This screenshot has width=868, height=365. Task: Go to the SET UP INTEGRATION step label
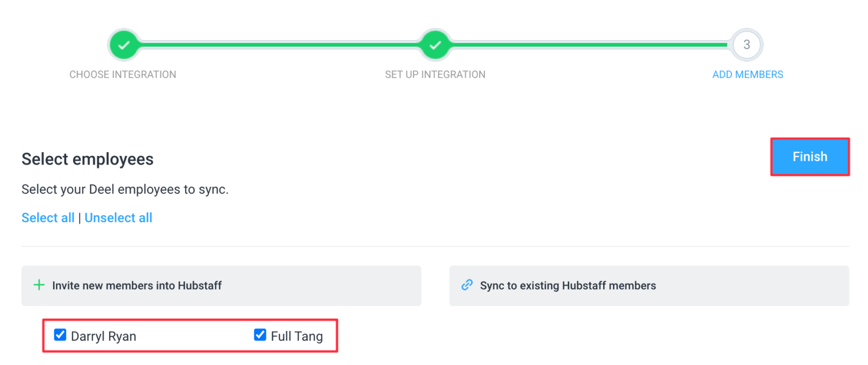point(435,74)
